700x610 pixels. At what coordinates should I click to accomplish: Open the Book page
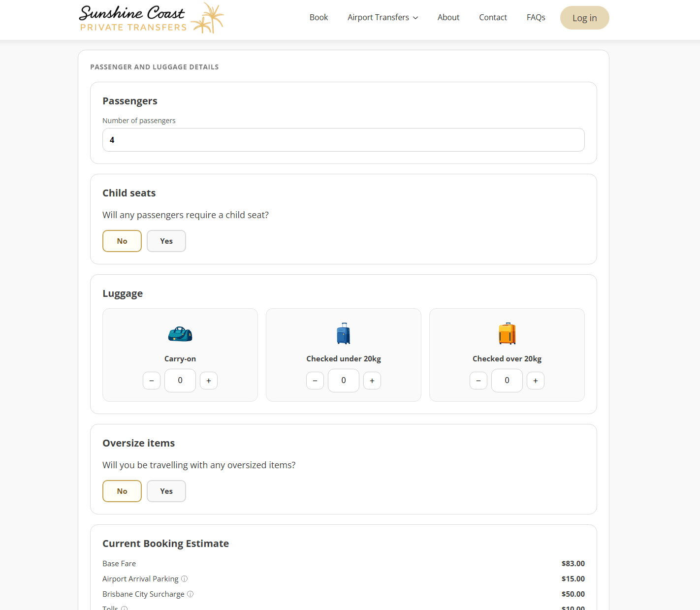click(x=318, y=17)
